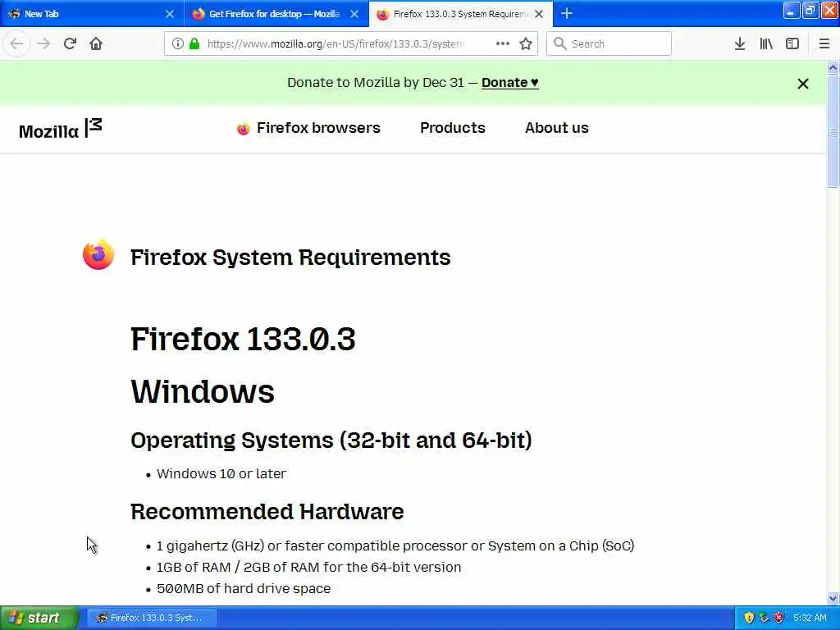The height and width of the screenshot is (630, 840).
Task: Show site information icon in address bar
Action: click(177, 43)
